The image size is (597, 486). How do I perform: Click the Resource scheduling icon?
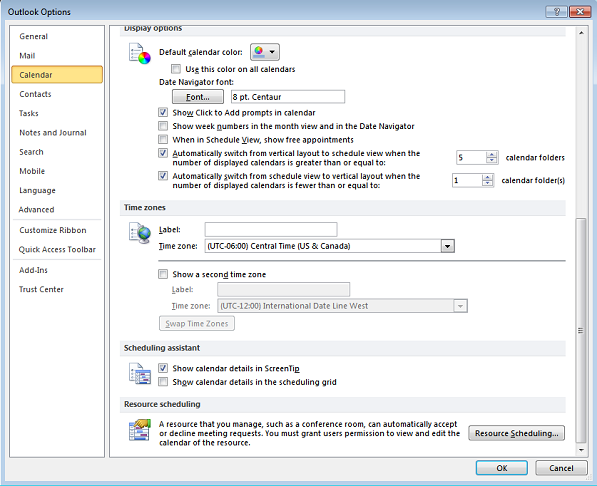coord(140,430)
